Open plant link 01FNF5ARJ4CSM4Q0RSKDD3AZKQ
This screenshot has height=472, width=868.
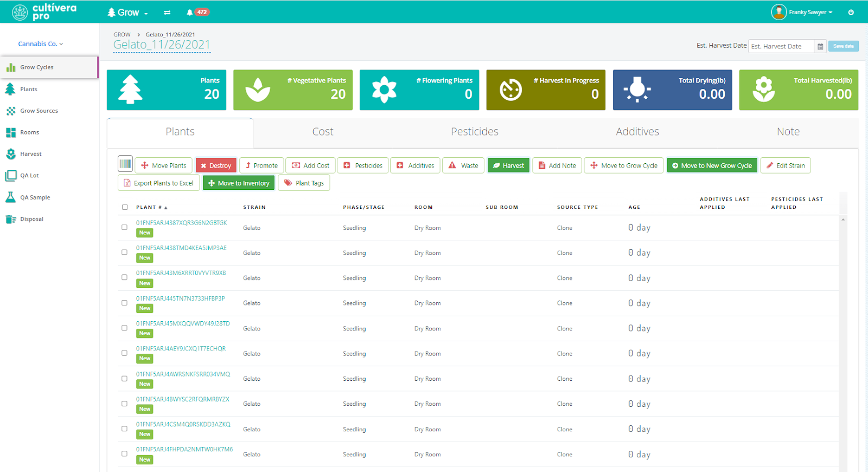click(x=183, y=424)
